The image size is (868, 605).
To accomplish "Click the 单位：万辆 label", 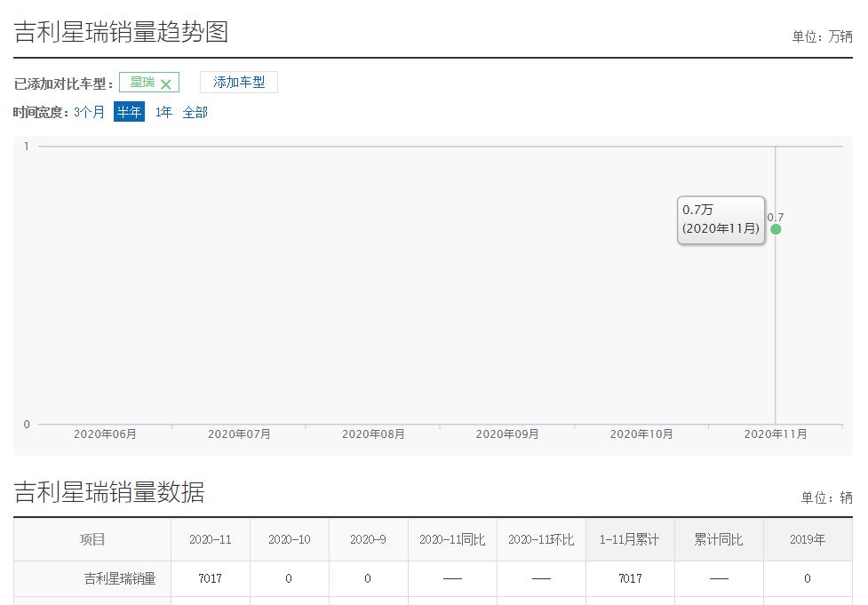I will click(822, 36).
